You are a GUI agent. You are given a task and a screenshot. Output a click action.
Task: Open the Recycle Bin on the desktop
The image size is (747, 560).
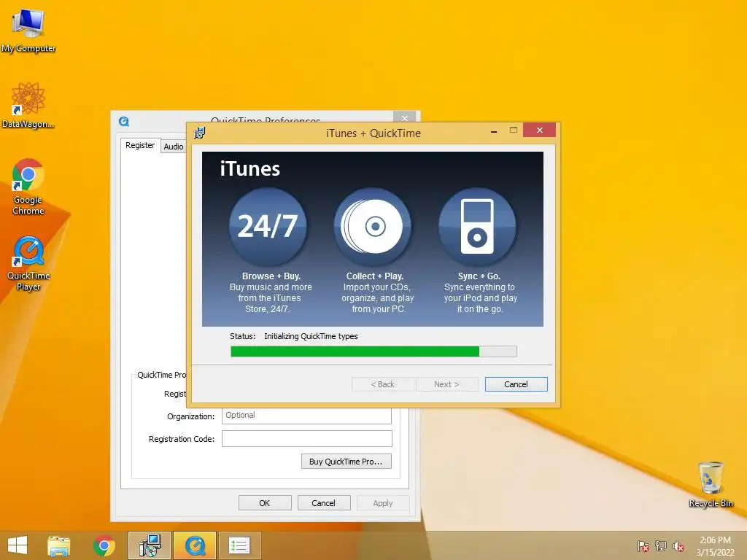(711, 484)
